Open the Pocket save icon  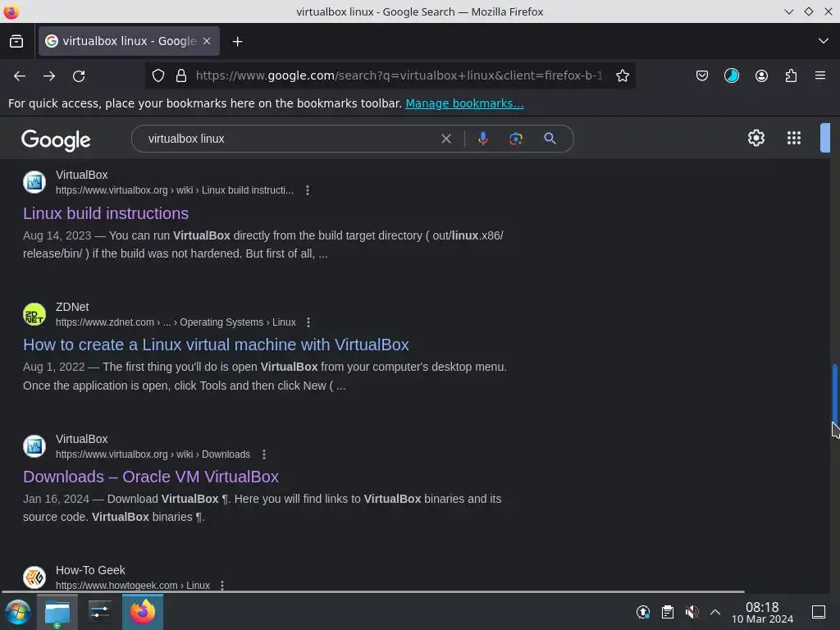(702, 75)
